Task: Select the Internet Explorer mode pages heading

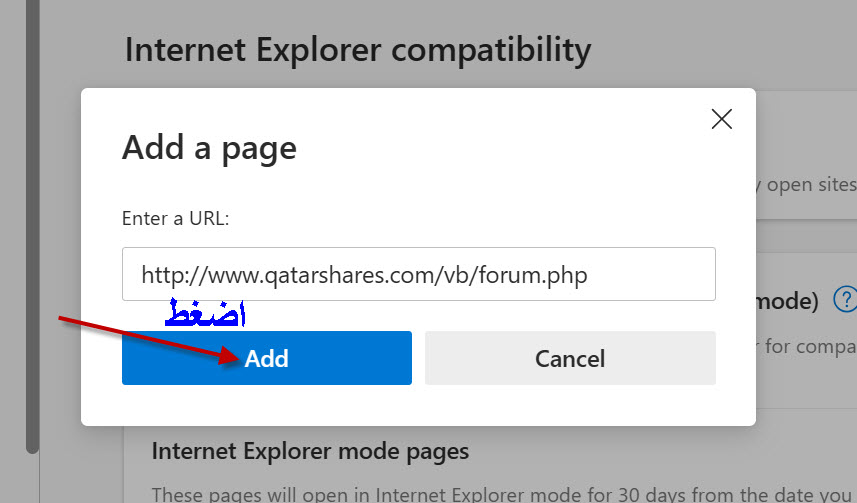Action: tap(310, 451)
